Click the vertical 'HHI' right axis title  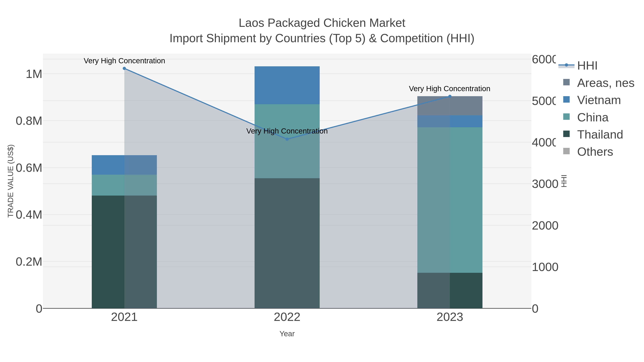point(564,181)
